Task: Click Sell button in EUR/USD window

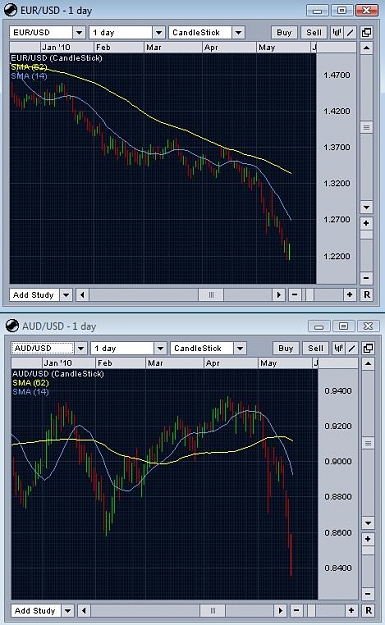Action: point(314,32)
